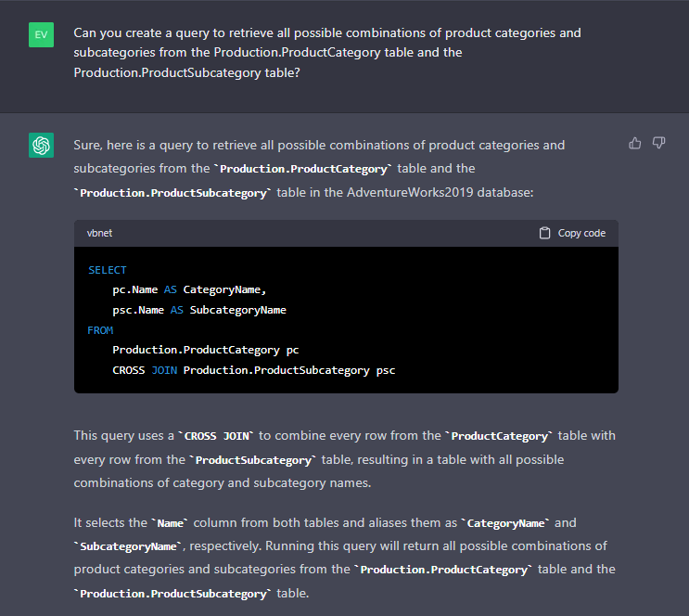The image size is (689, 616).
Task: Click inline CategoryName term in last paragraph
Action: click(508, 524)
